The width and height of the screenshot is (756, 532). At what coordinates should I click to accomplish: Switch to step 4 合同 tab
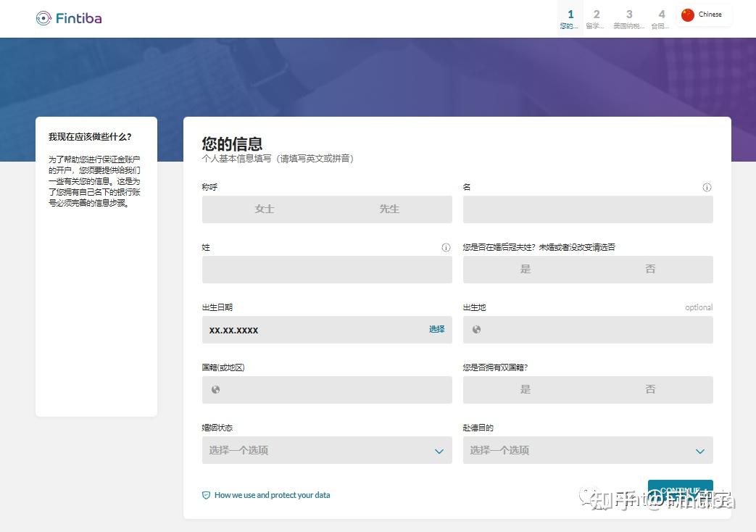(x=661, y=18)
